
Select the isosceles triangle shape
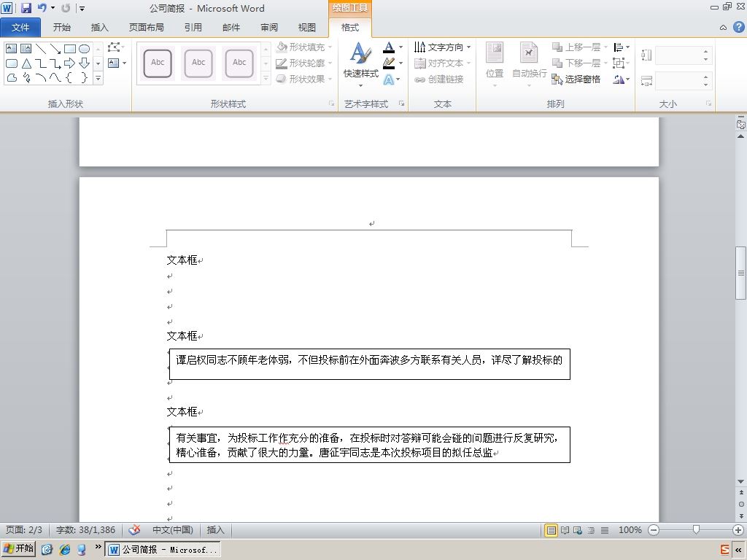[26, 63]
